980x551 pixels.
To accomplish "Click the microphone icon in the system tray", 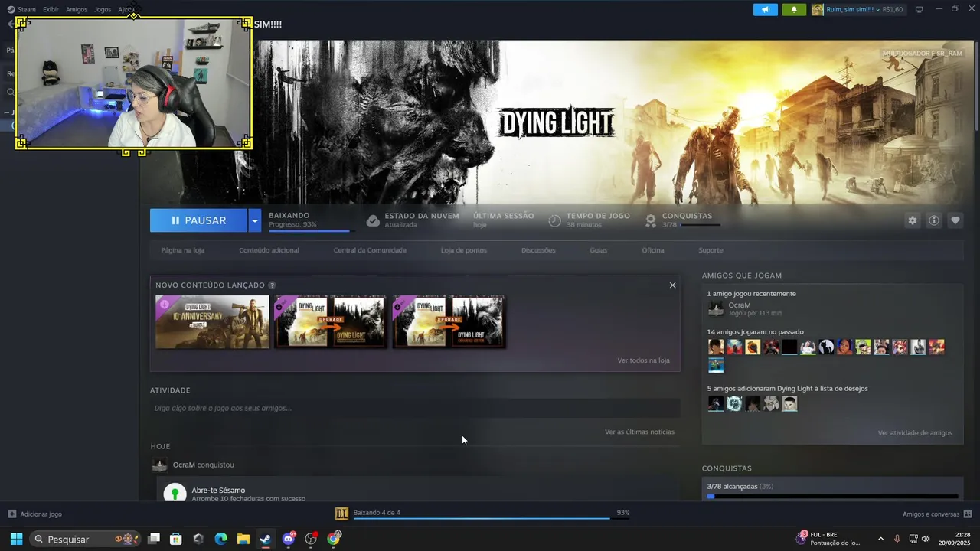I will [897, 539].
